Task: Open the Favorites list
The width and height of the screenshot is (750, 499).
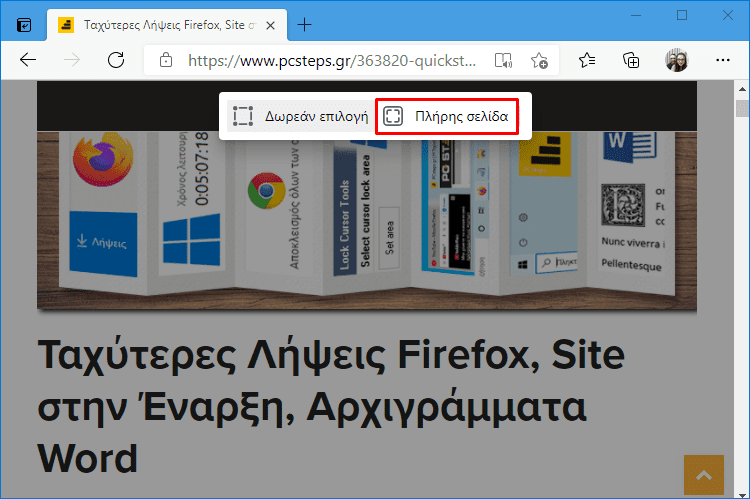Action: point(587,60)
